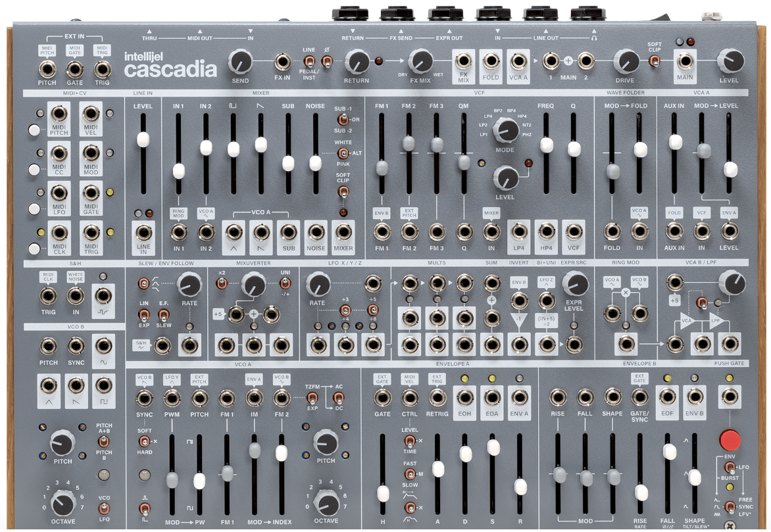Flip the WHITE / ALT / PINK noise switch
The image size is (771, 532).
coord(343,153)
